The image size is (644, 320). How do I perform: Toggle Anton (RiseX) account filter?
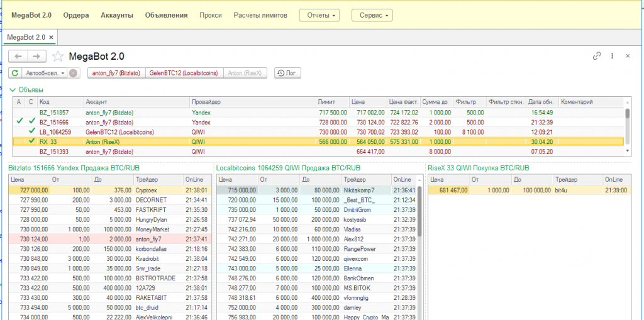[245, 73]
